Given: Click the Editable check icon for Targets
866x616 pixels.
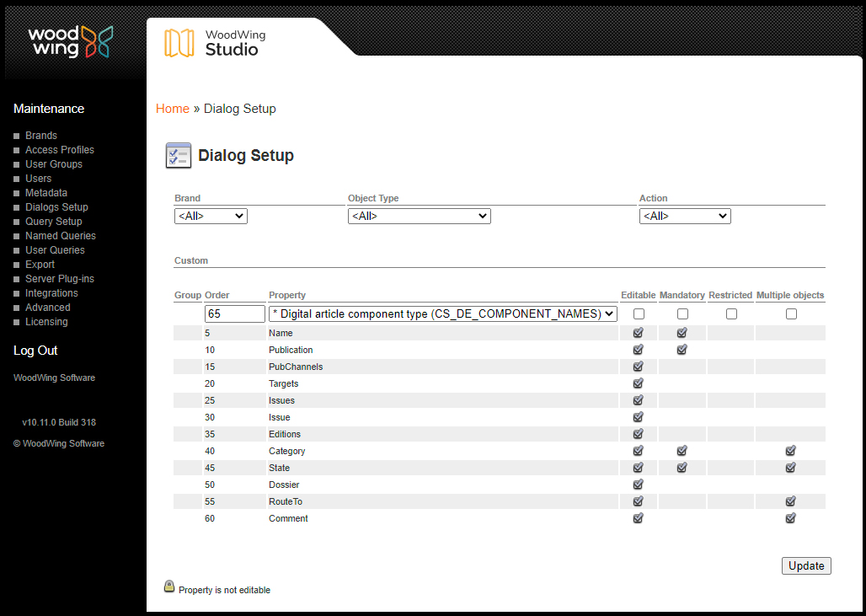Looking at the screenshot, I should pyautogui.click(x=638, y=383).
